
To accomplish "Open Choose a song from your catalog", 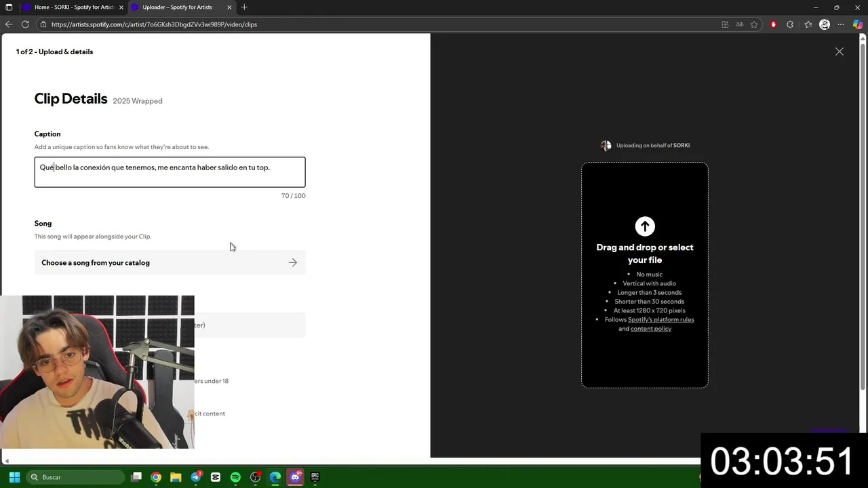I will (170, 263).
